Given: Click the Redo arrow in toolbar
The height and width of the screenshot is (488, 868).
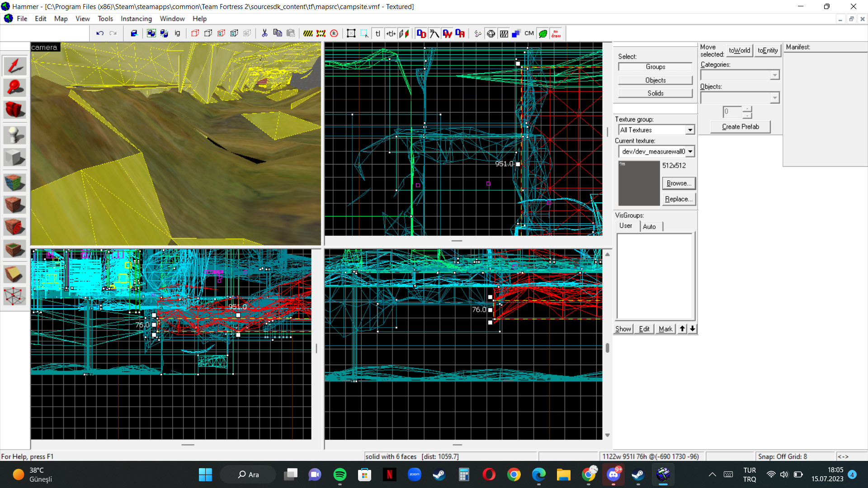Looking at the screenshot, I should point(113,33).
